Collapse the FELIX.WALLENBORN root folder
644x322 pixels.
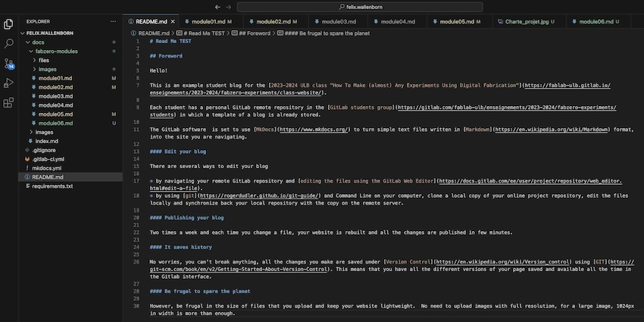pyautogui.click(x=22, y=33)
